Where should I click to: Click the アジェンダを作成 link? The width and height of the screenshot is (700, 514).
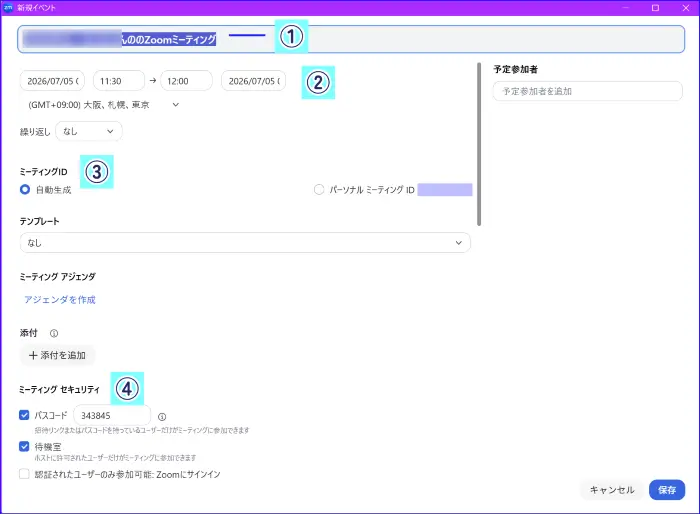(x=60, y=300)
